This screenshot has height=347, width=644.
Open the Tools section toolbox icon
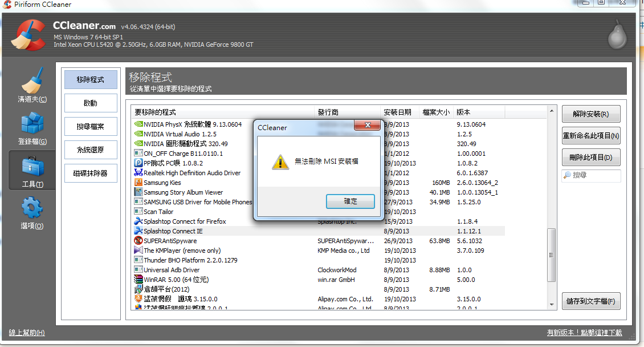coord(32,167)
